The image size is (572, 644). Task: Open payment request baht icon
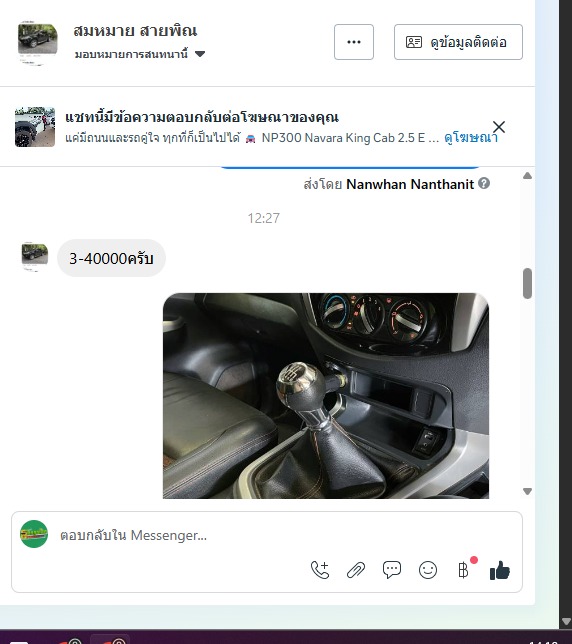tap(464, 570)
